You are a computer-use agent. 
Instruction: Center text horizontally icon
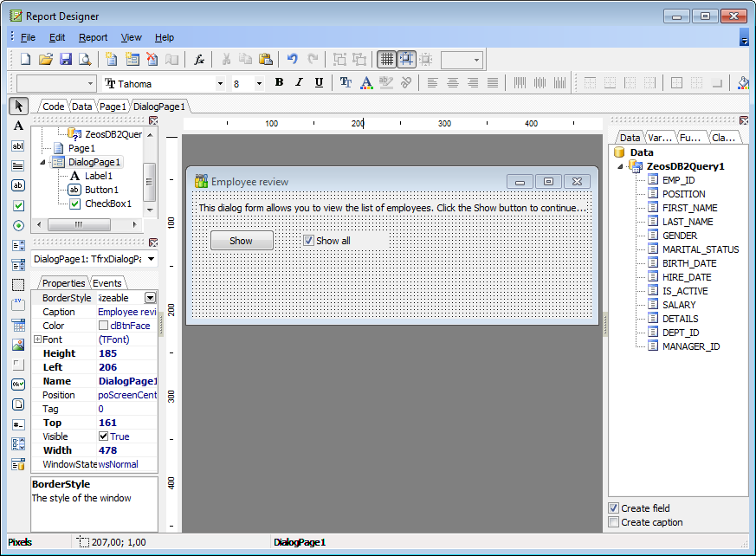(452, 82)
